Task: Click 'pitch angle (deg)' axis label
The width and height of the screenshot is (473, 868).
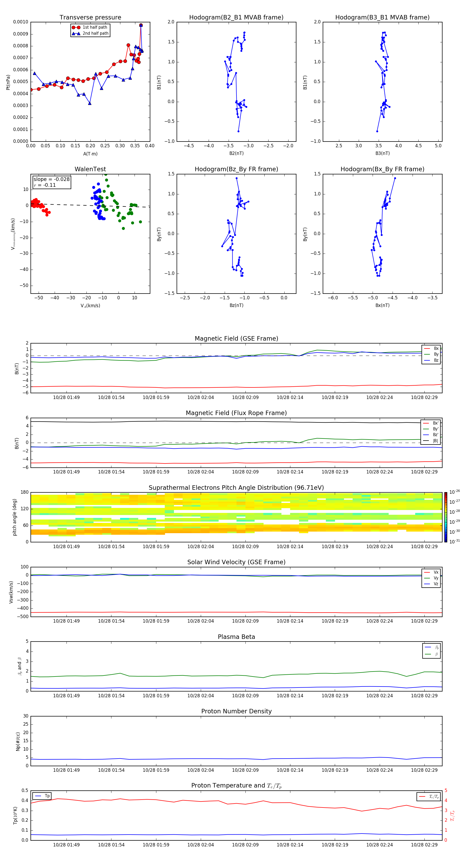Action: [14, 517]
